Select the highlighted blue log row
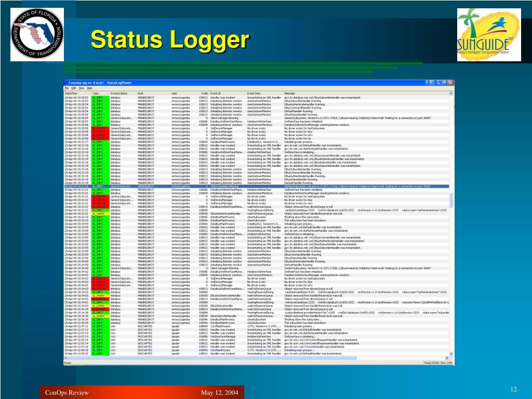 [257, 187]
